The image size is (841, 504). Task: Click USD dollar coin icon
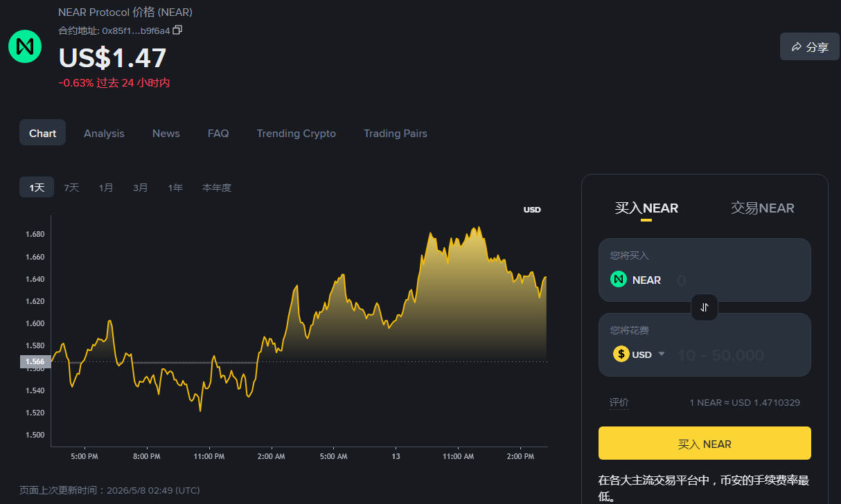point(621,354)
